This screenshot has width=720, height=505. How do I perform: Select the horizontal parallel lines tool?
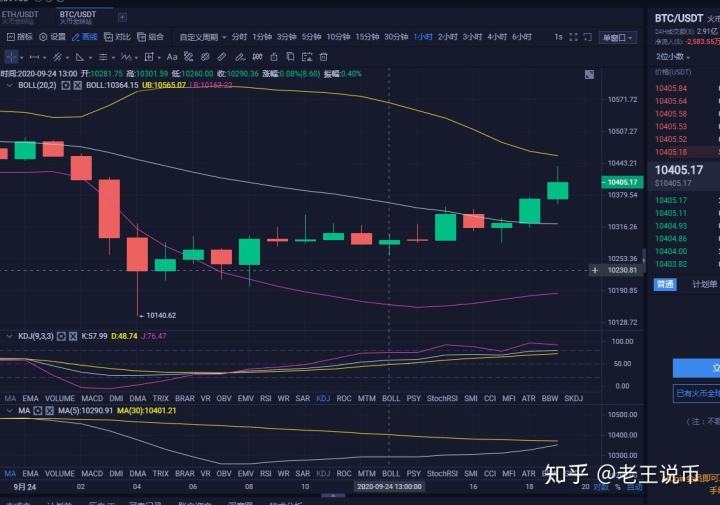tap(103, 57)
